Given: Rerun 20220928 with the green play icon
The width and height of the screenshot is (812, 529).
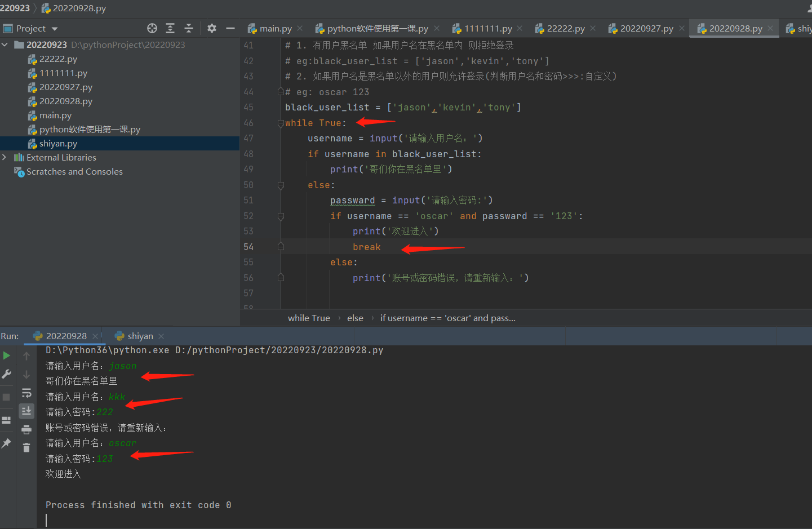Looking at the screenshot, I should click(x=7, y=355).
